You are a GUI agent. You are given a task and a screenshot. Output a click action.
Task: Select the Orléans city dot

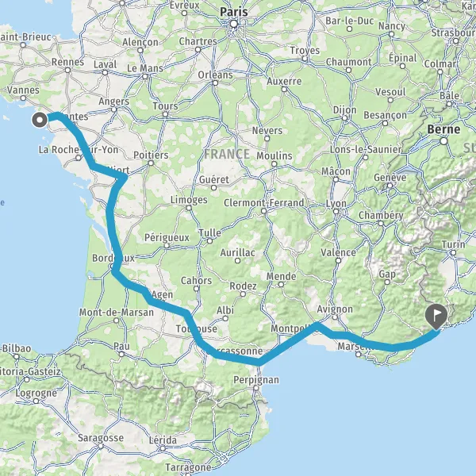(x=215, y=83)
